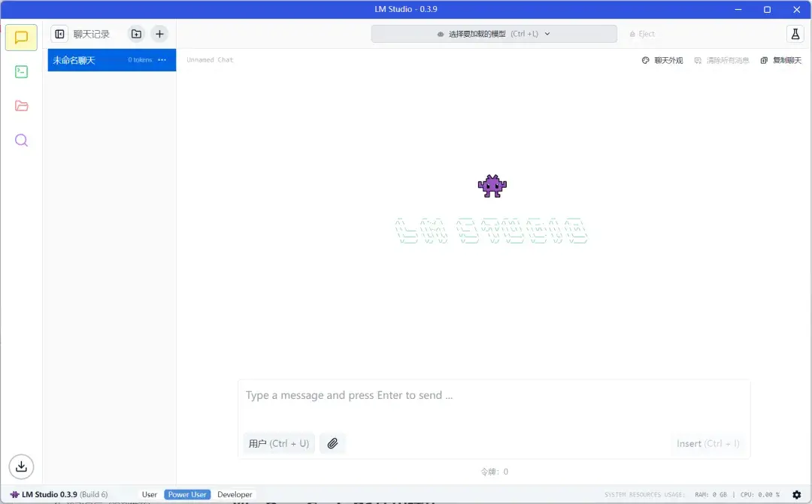Create a new chat folder

(136, 34)
